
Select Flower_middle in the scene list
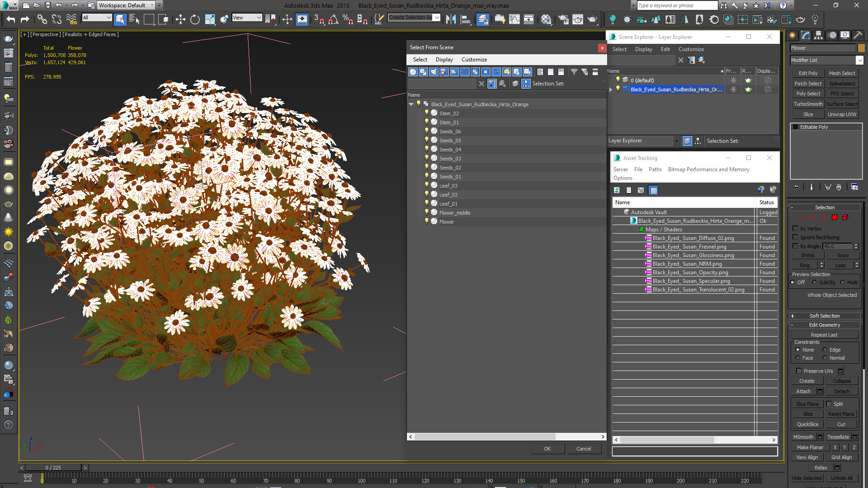(454, 213)
